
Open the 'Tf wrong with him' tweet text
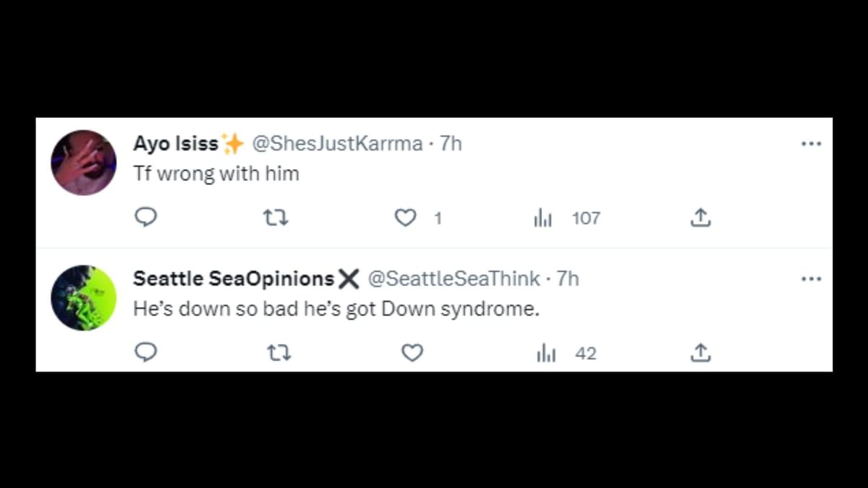(216, 174)
